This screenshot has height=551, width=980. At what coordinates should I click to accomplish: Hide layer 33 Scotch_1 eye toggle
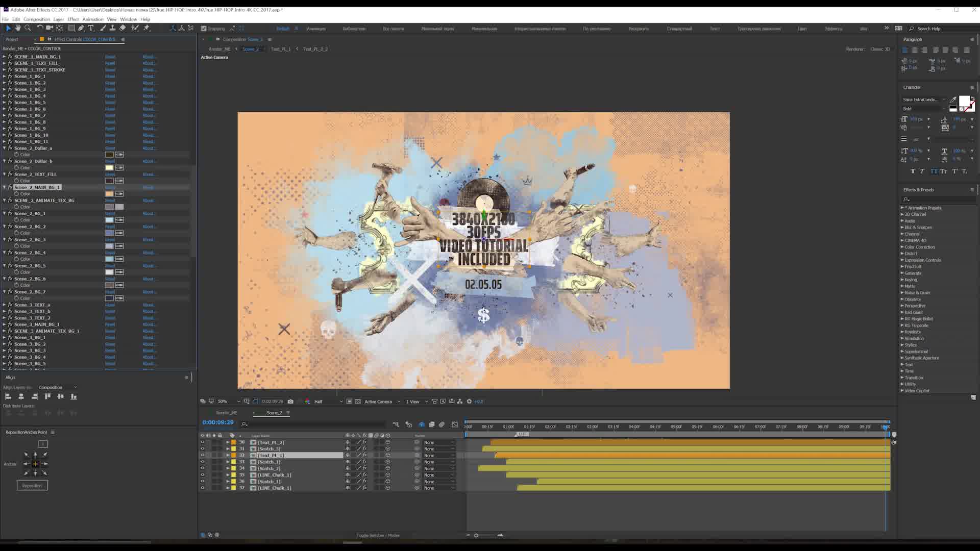(x=203, y=462)
